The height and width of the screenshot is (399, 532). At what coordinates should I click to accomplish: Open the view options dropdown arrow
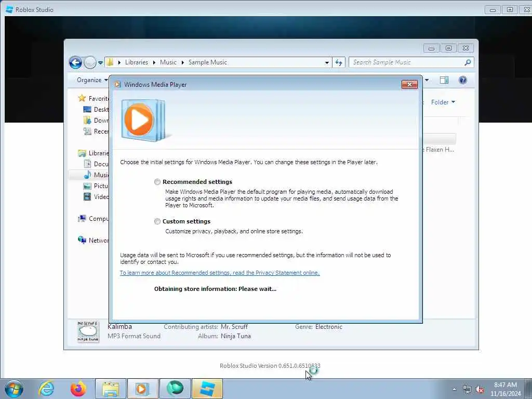point(427,80)
